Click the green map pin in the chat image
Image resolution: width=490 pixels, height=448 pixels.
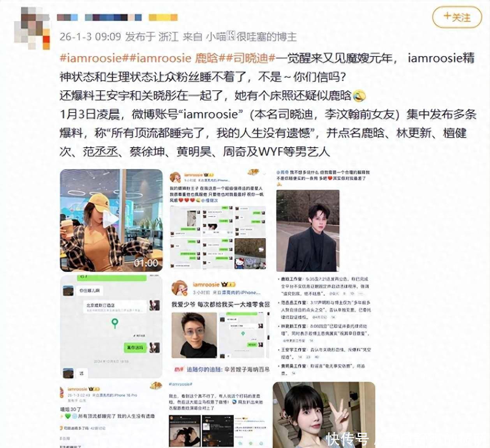(115, 323)
